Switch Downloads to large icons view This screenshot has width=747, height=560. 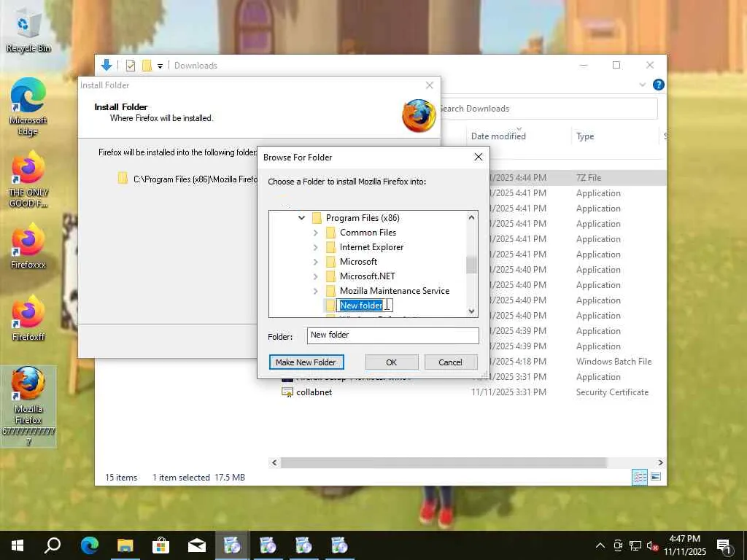click(x=656, y=477)
